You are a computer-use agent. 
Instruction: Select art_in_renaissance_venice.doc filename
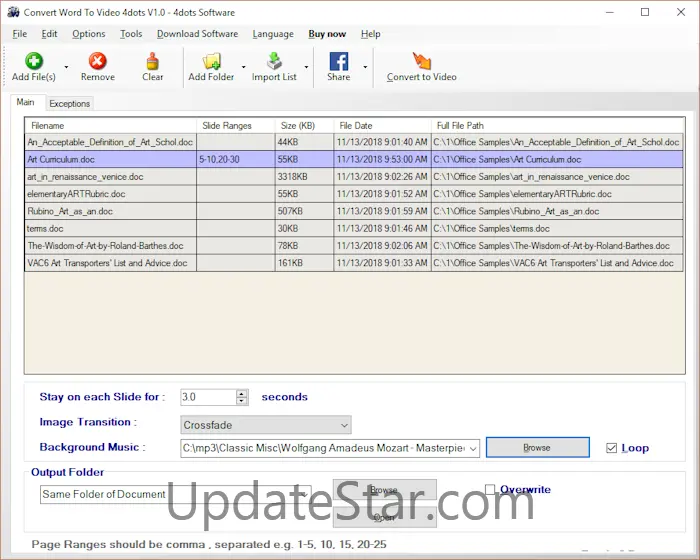85,177
